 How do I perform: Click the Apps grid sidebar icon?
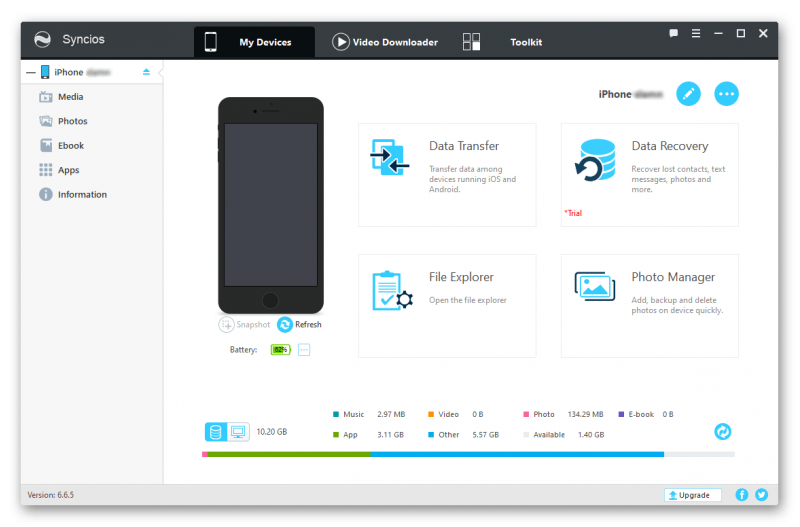pos(45,170)
